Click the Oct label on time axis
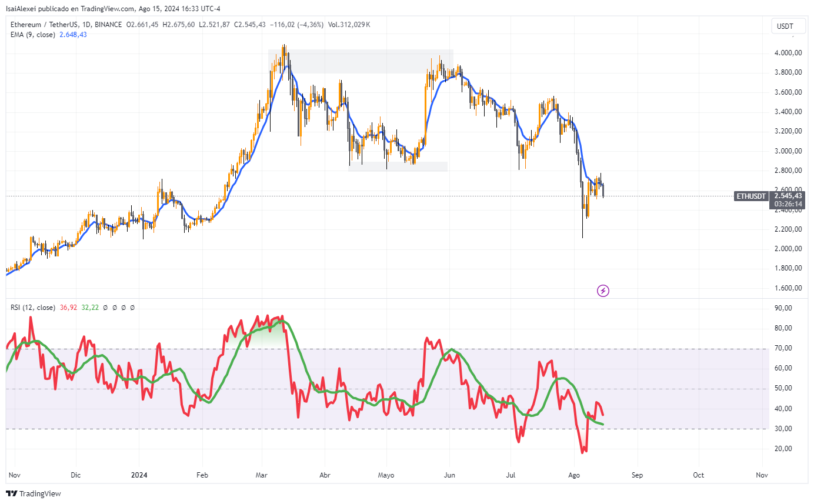This screenshot has width=814, height=504. click(x=698, y=475)
